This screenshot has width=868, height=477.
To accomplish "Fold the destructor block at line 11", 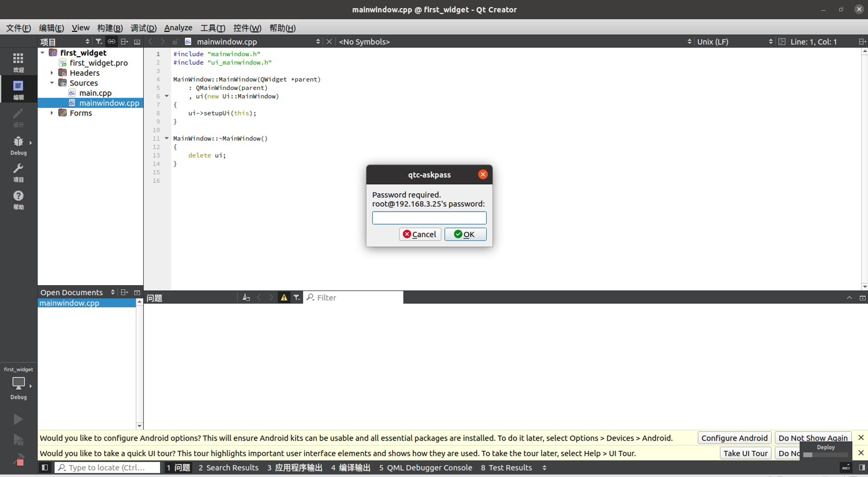I will pos(167,138).
